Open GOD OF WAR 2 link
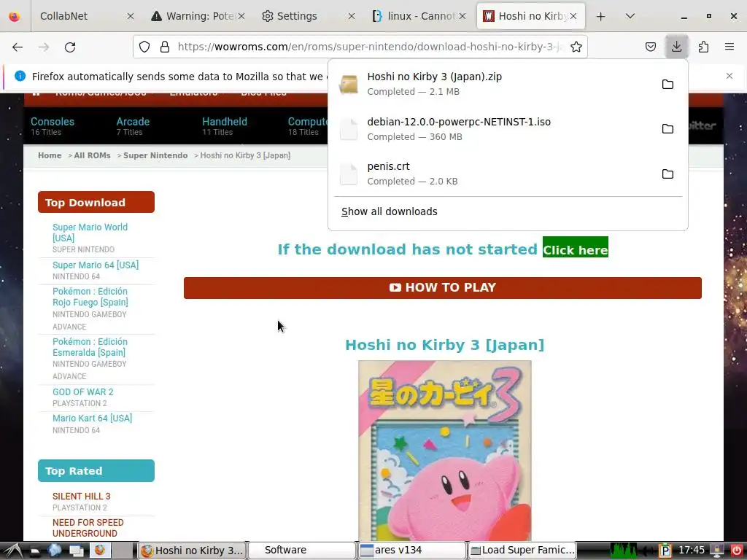The image size is (747, 560). [x=83, y=392]
